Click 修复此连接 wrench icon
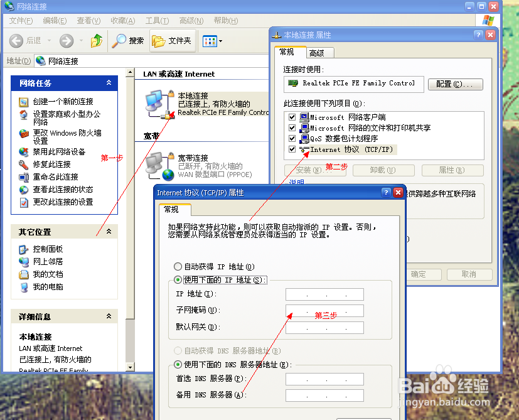This screenshot has height=420, width=519. (x=23, y=164)
